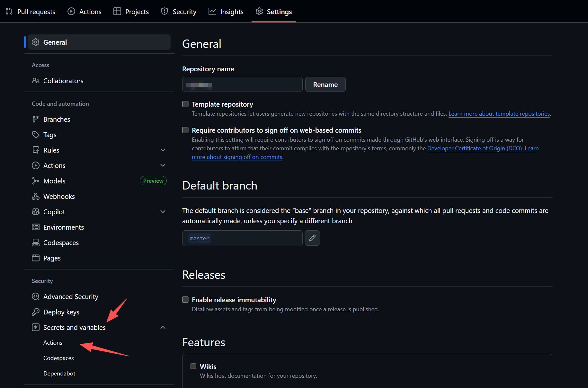The height and width of the screenshot is (388, 588).
Task: Click the Deploy keys icon
Action: pos(36,312)
